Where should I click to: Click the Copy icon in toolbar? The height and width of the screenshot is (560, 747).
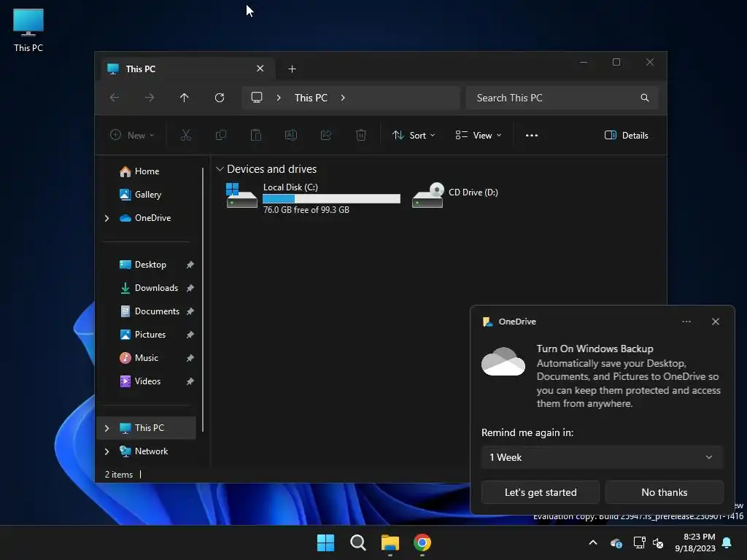[x=220, y=135]
